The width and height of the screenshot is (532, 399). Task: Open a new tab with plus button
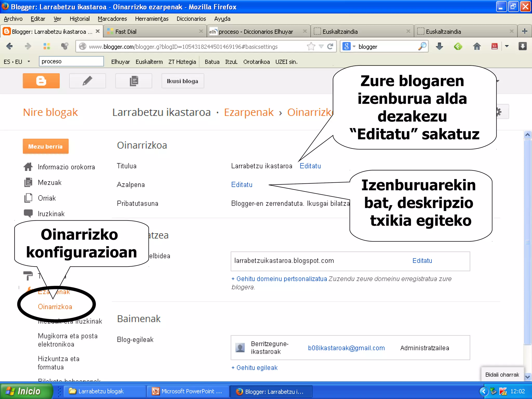pos(524,31)
